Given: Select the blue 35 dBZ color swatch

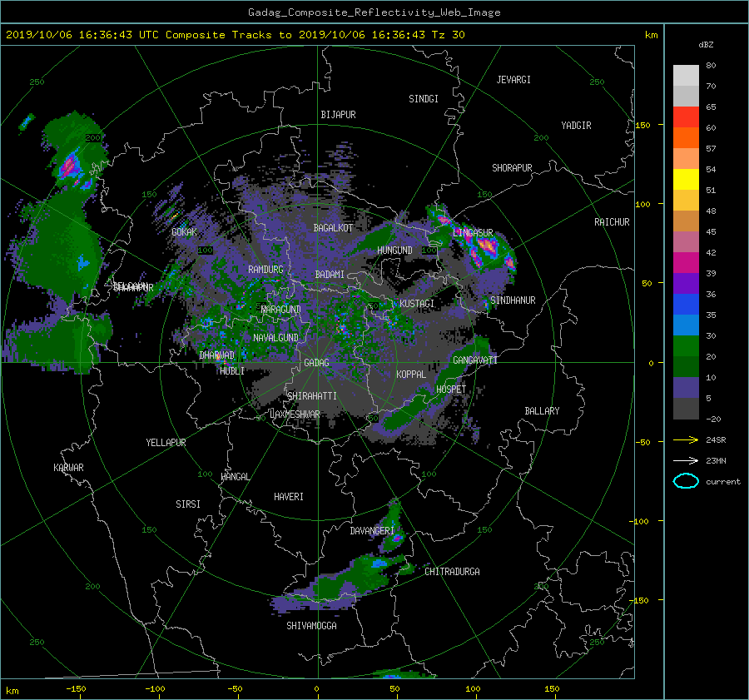Looking at the screenshot, I should (x=686, y=305).
